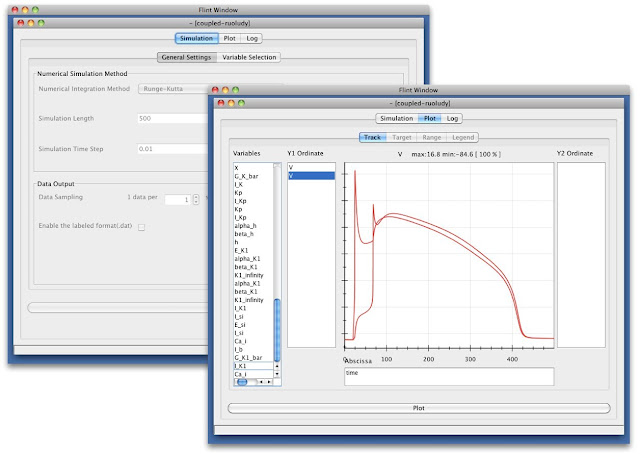Minimize the front coupled-ruoludy plot window
This screenshot has width=640, height=454.
pos(230,103)
